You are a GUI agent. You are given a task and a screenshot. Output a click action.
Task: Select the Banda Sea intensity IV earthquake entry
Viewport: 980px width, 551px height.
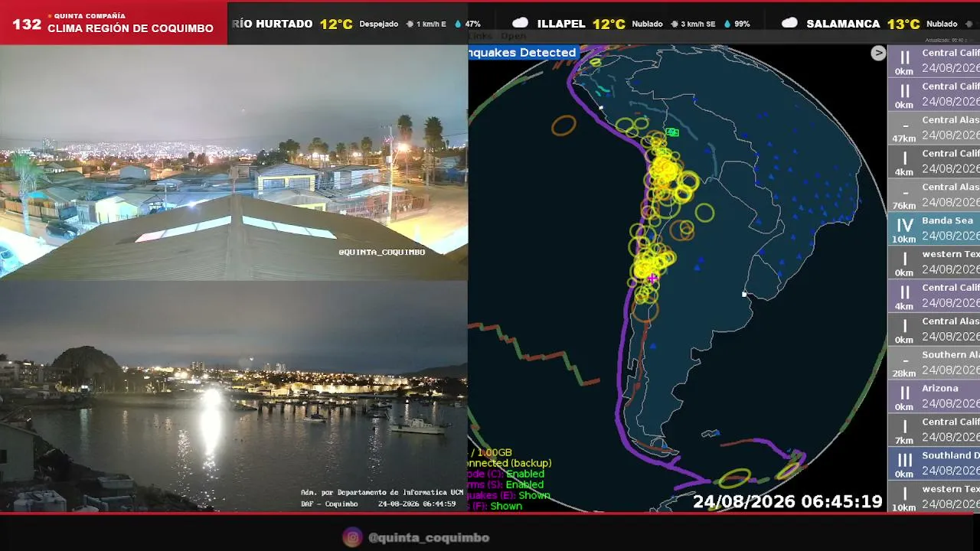(x=934, y=229)
